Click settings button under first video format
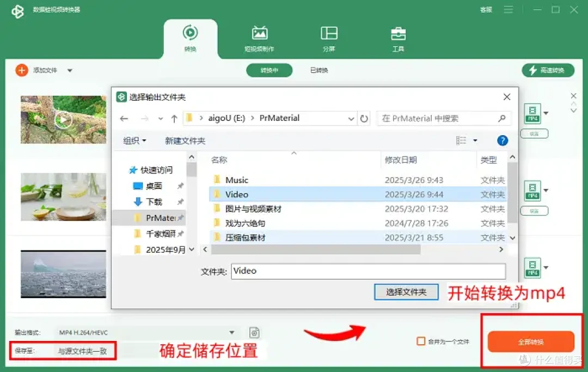The height and width of the screenshot is (372, 588). tap(535, 134)
